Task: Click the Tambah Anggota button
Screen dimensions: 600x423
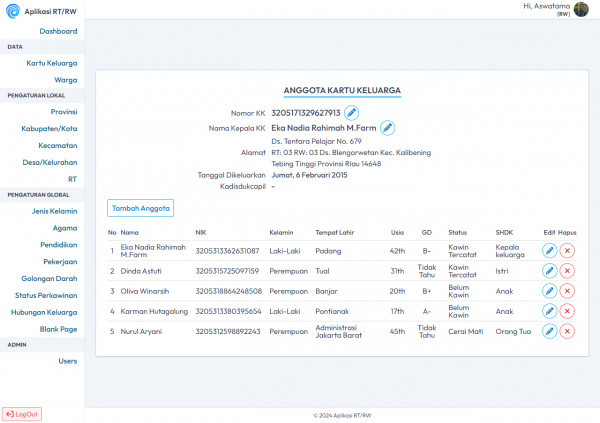Action: click(x=140, y=208)
